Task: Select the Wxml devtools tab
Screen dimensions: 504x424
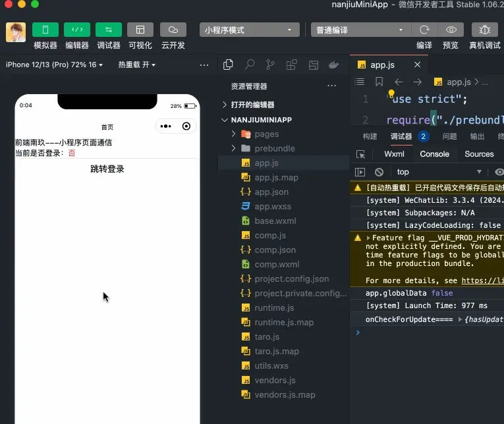Action: click(x=394, y=154)
